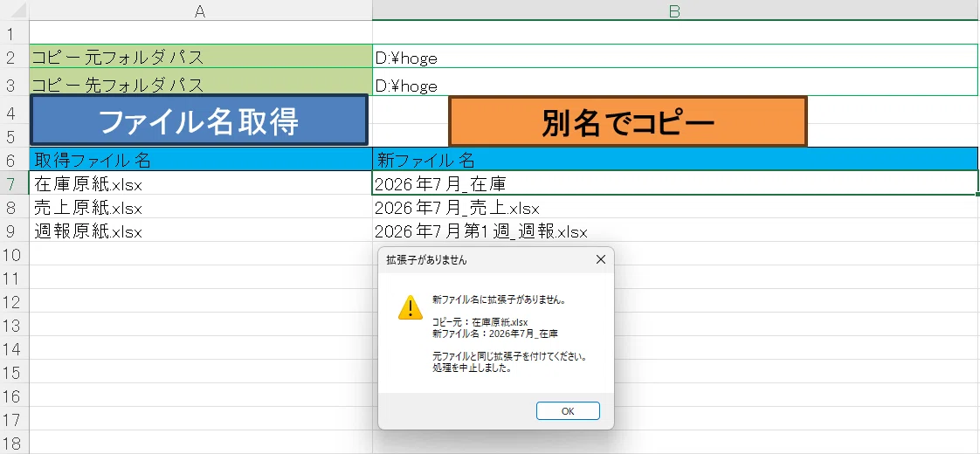Click the yellow warning icon in dialog

(x=410, y=307)
